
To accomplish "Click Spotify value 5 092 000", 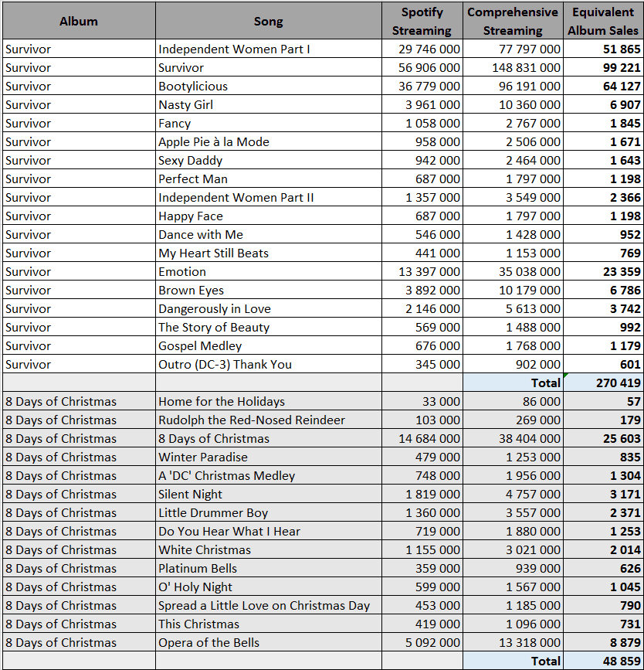I will pos(422,642).
